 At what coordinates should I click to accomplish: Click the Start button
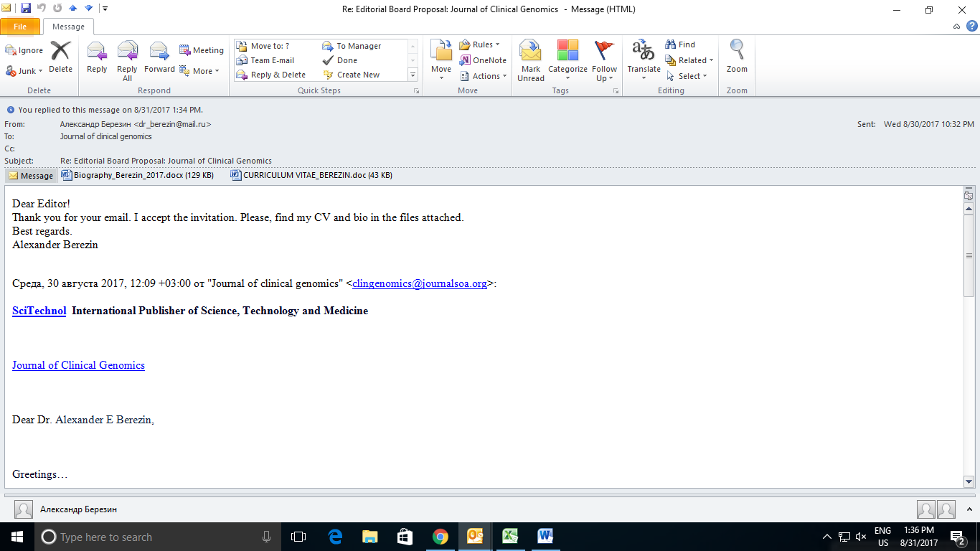[17, 536]
